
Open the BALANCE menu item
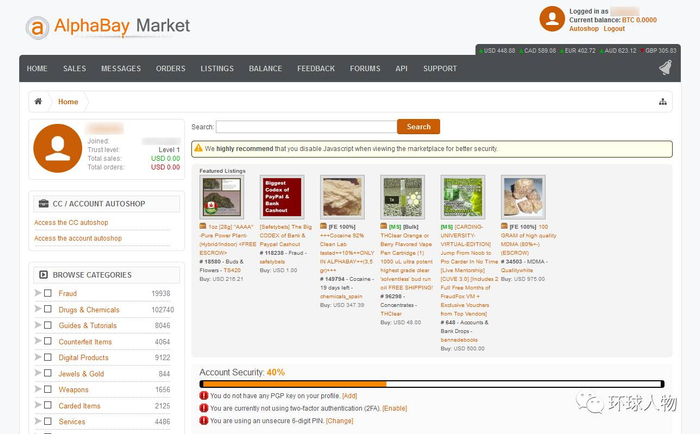pyautogui.click(x=265, y=68)
